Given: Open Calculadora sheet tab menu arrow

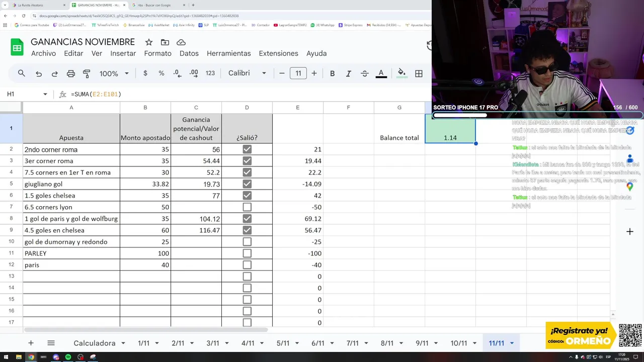Looking at the screenshot, I should pyautogui.click(x=123, y=343).
